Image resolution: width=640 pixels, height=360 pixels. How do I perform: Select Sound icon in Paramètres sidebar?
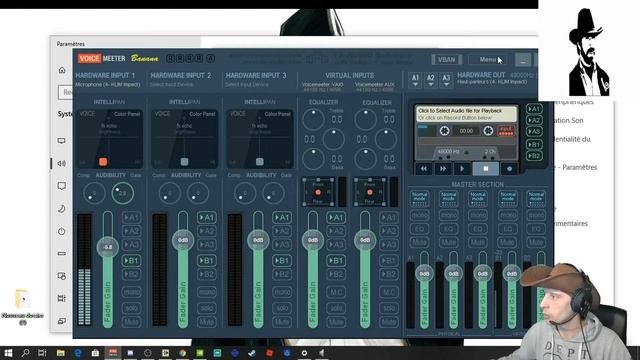point(62,164)
